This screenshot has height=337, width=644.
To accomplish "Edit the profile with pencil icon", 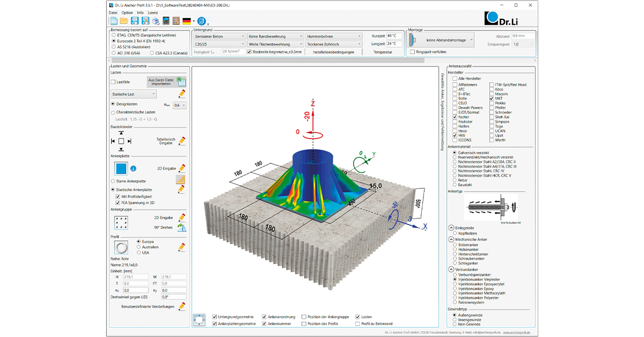I will [x=182, y=247].
